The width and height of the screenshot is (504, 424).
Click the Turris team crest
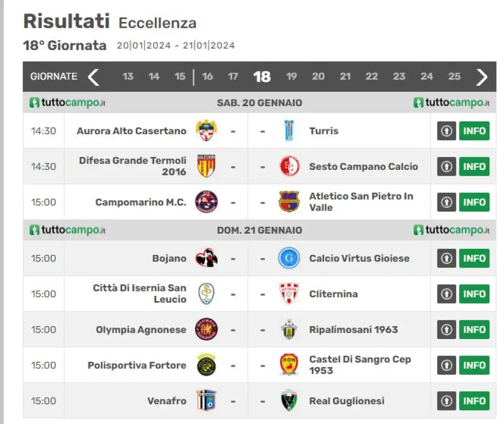(x=289, y=131)
